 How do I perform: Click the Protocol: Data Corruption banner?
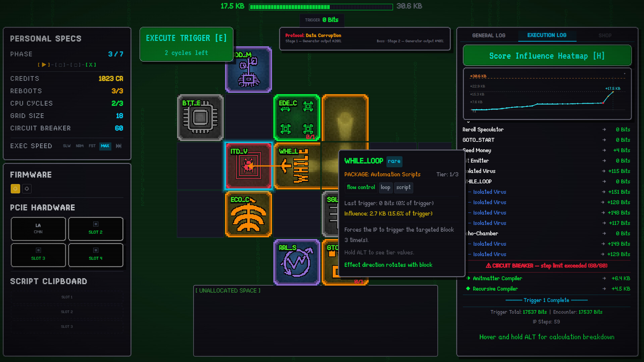tap(365, 39)
